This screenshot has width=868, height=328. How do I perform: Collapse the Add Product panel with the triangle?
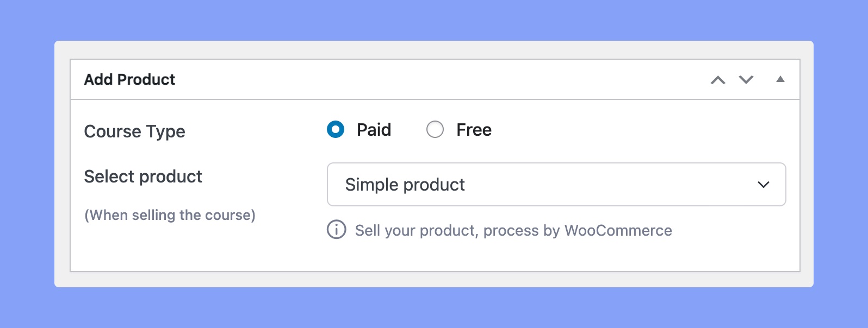780,79
